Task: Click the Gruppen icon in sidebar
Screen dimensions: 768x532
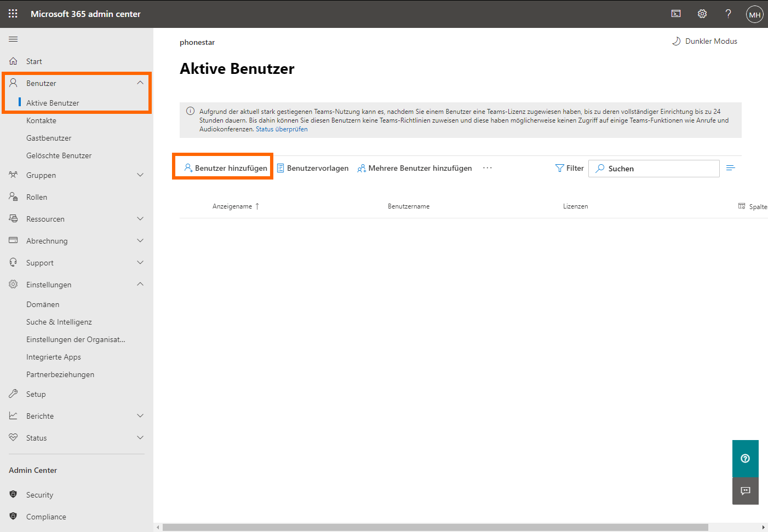Action: click(13, 175)
